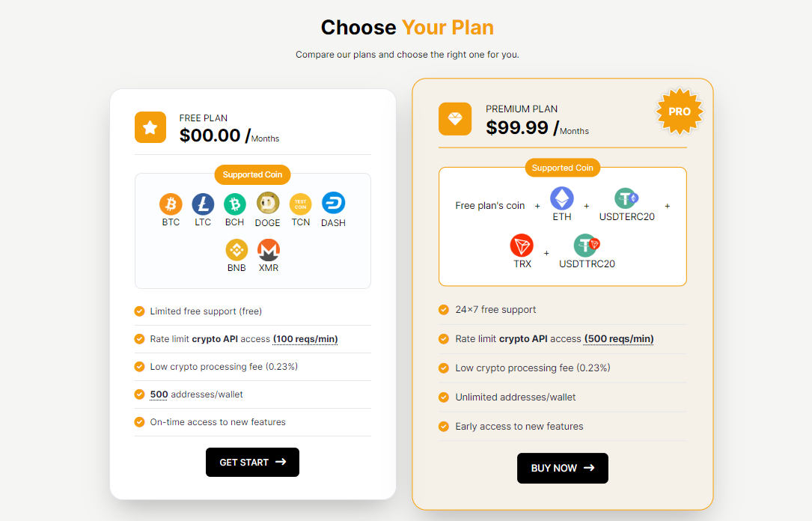Click the diamond icon on Premium Plan
812x521 pixels.
pyautogui.click(x=455, y=118)
